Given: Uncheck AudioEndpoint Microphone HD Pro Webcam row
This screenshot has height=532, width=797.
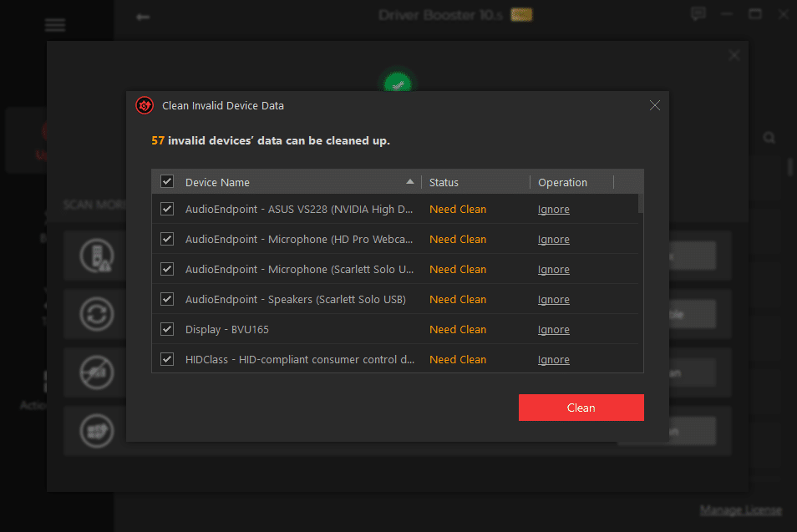Looking at the screenshot, I should click(167, 239).
